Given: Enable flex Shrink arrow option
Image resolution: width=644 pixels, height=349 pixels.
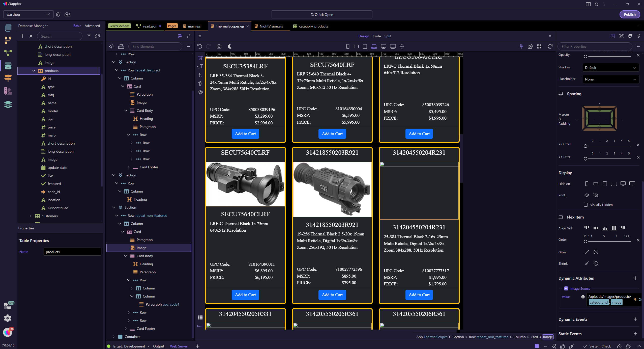Looking at the screenshot, I should coord(587,263).
